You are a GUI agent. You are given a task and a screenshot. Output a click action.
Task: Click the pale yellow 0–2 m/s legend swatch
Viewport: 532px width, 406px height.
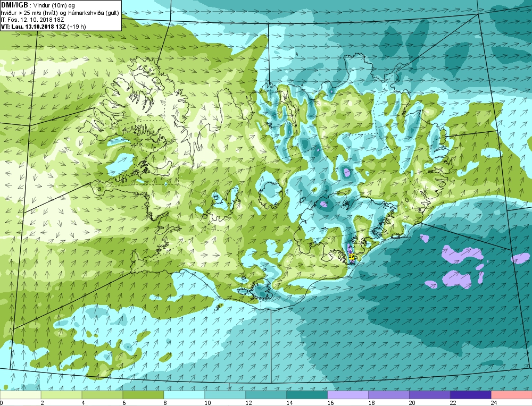click(20, 395)
